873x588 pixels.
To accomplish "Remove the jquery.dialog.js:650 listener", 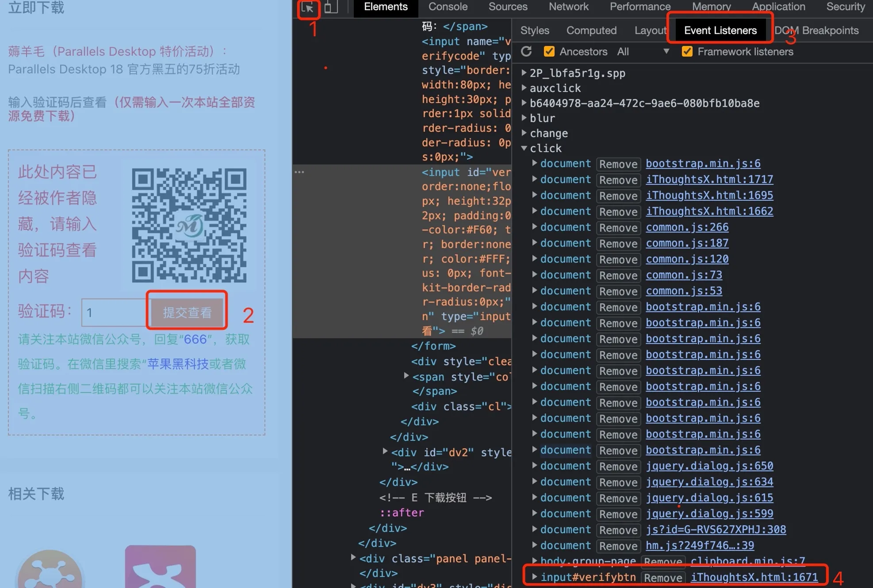I will [618, 466].
